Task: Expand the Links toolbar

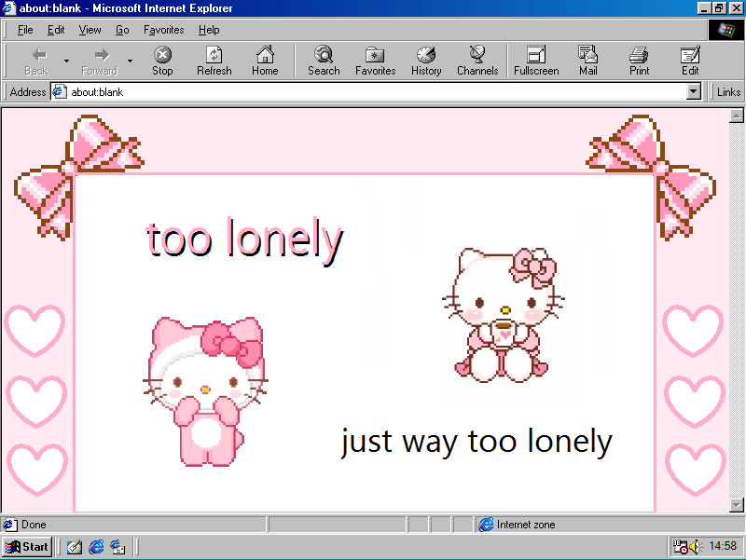Action: pos(728,91)
